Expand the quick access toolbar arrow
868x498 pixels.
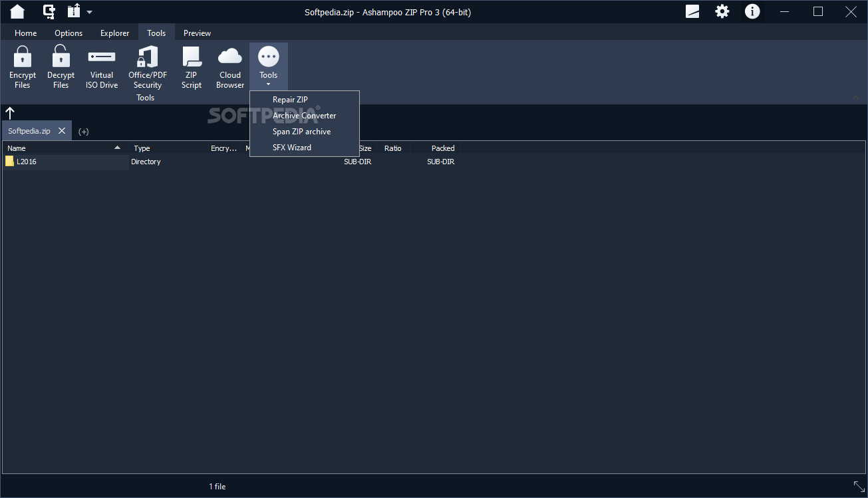tap(90, 12)
